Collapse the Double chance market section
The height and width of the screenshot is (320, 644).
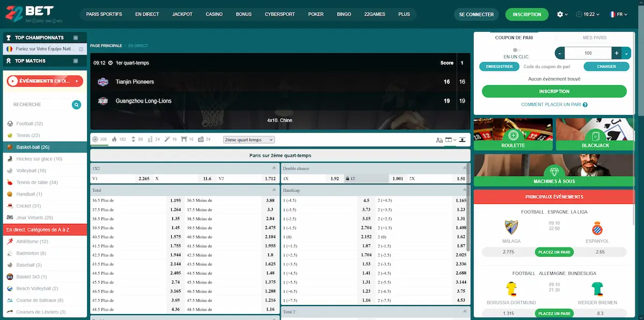pyautogui.click(x=465, y=168)
